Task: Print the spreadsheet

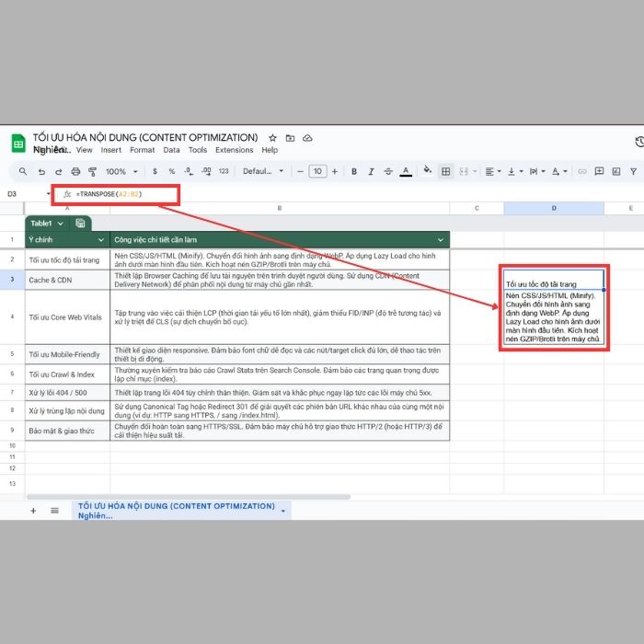Action: [x=75, y=172]
